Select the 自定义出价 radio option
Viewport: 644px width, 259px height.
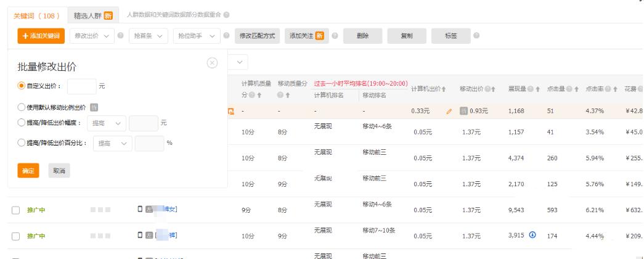click(x=22, y=86)
